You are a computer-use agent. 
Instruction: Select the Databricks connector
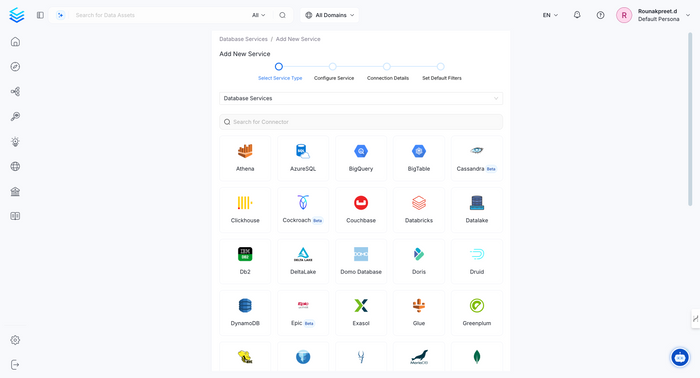(419, 210)
